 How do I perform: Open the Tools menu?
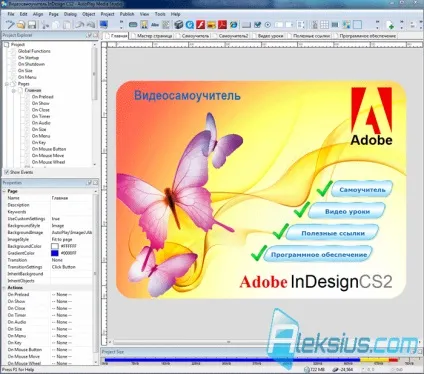click(x=160, y=14)
